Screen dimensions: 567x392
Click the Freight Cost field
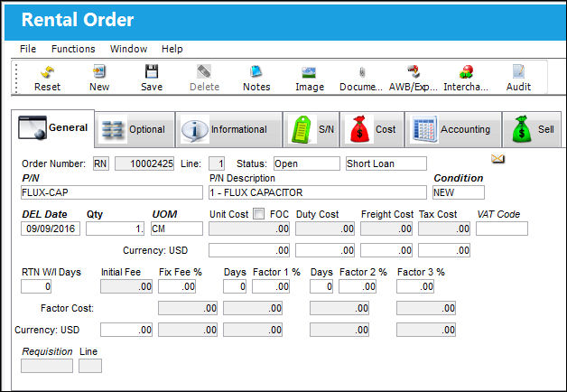coord(386,229)
